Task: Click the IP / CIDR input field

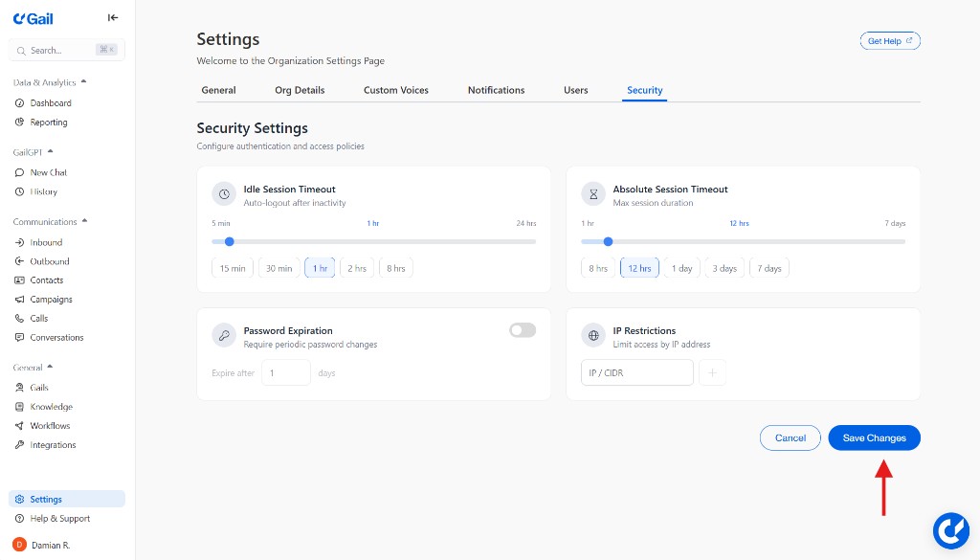Action: 636,373
